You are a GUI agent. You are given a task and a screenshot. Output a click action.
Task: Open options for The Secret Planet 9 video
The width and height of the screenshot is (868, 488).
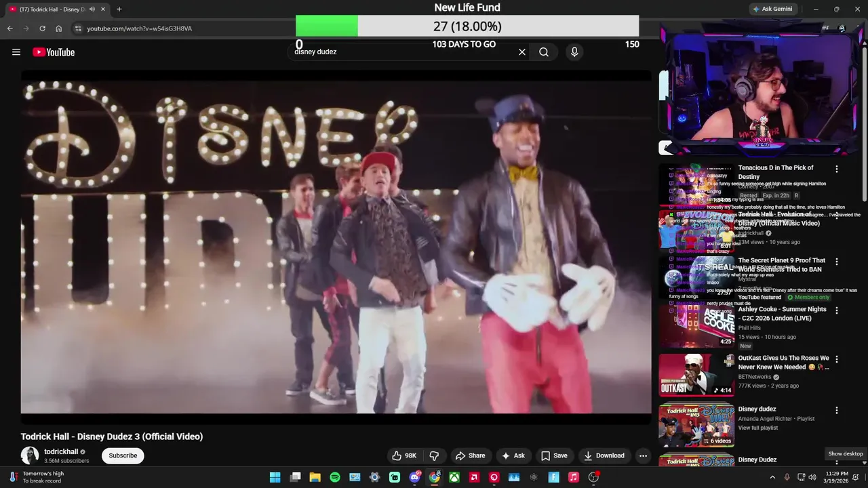pyautogui.click(x=836, y=262)
